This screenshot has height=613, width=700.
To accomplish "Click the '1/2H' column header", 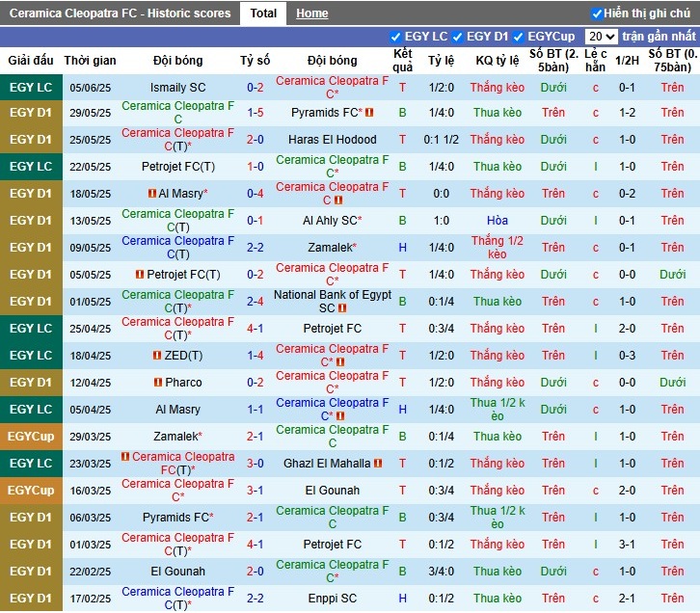I will pos(628,60).
